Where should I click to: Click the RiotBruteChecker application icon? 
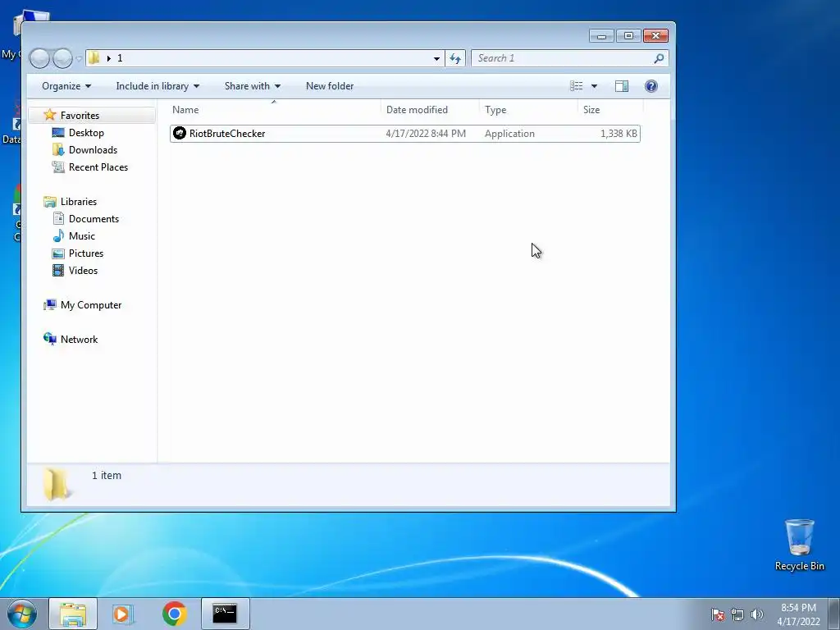[x=180, y=134]
